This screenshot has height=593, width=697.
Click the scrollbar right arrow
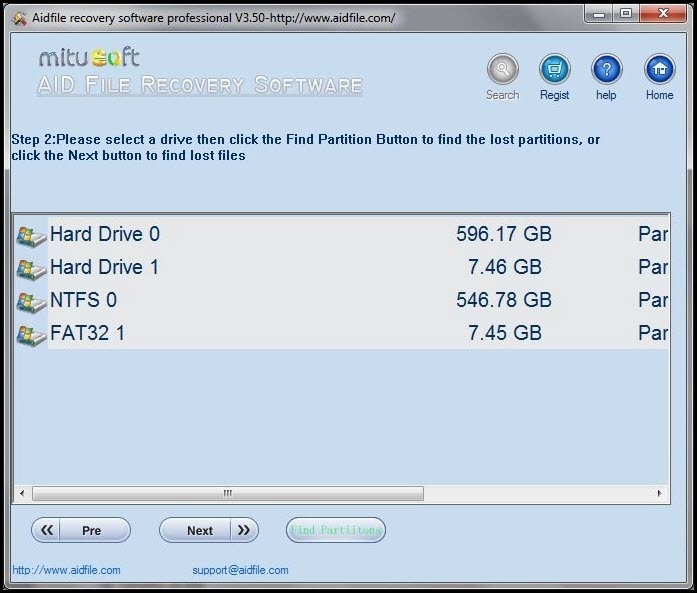(x=660, y=493)
